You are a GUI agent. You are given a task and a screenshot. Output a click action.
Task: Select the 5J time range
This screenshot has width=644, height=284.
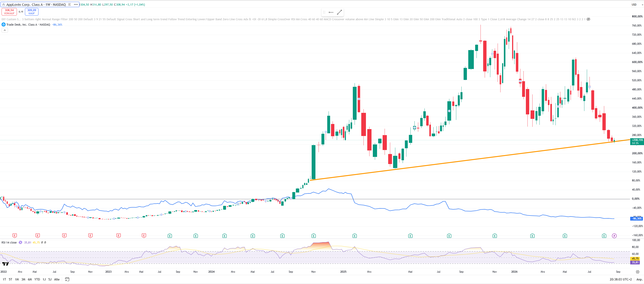coord(50,279)
